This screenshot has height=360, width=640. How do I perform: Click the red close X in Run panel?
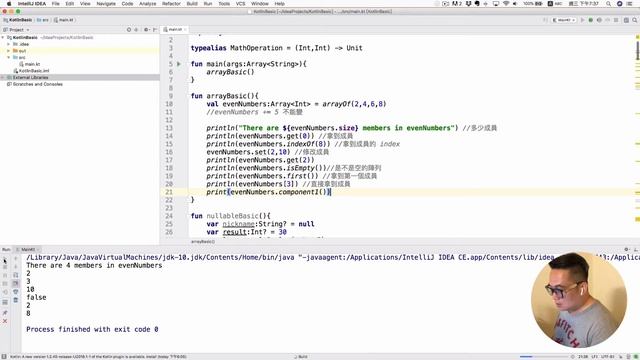[5, 321]
